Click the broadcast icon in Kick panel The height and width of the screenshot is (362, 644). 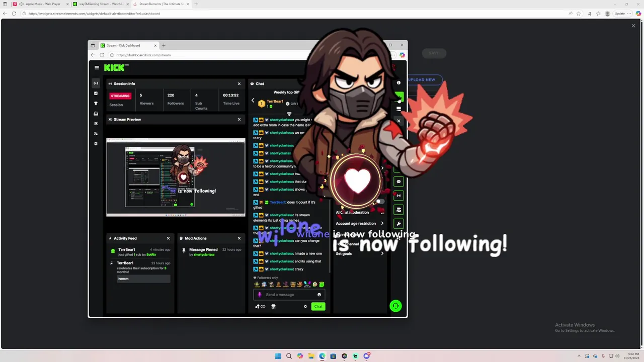[x=398, y=196]
